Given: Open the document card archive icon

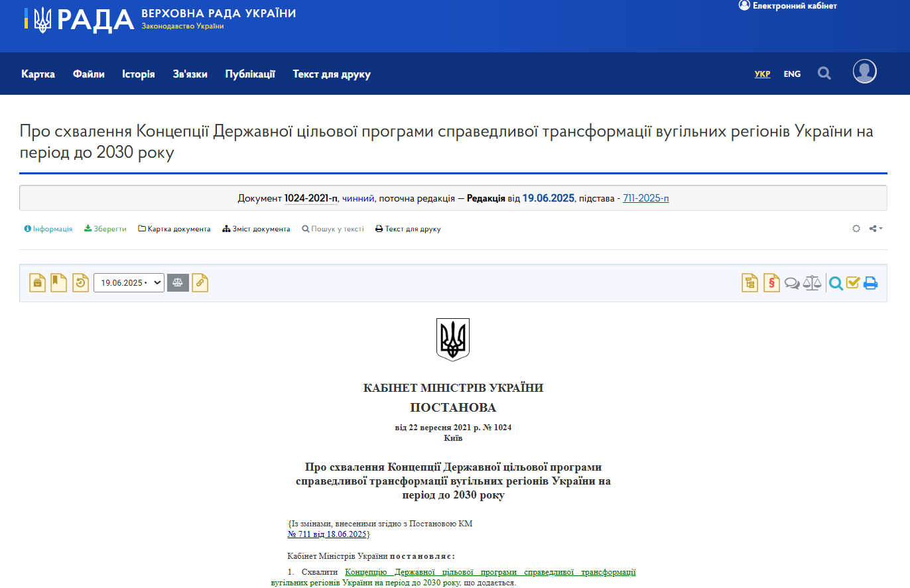Looking at the screenshot, I should [x=38, y=283].
